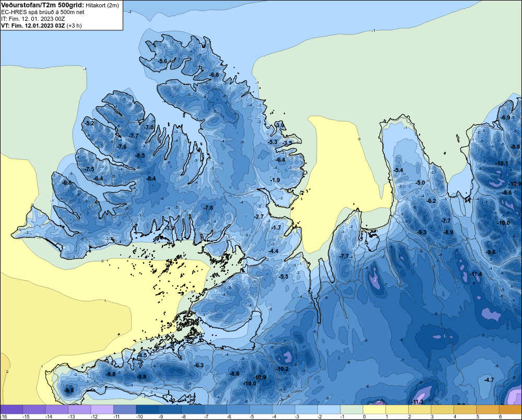Click the legend label 0
Image resolution: width=522 pixels, height=420 pixels.
point(364,417)
